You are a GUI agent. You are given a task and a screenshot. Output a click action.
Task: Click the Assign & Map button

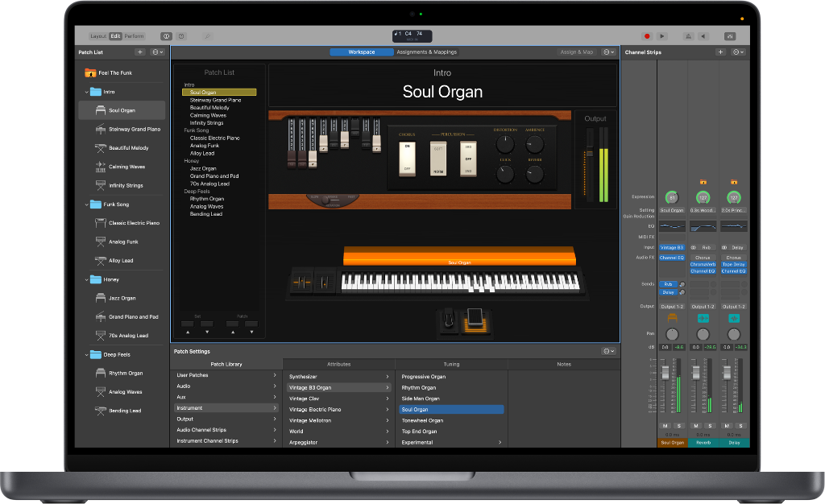578,52
